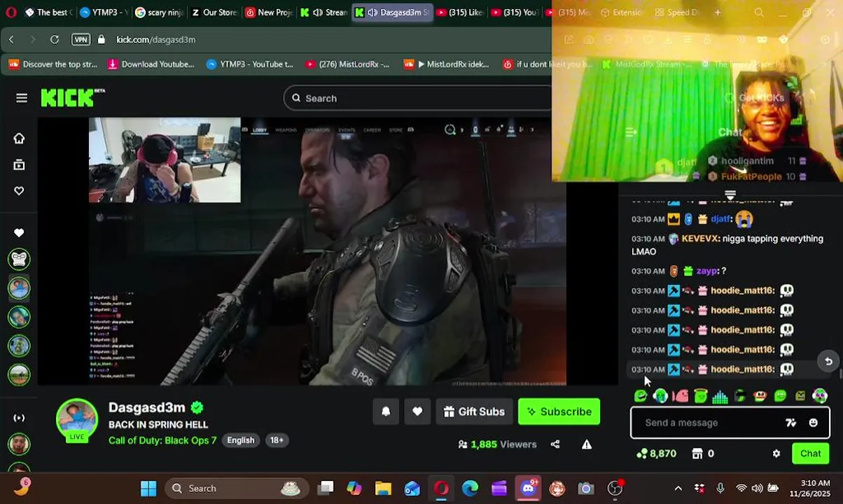Click the zayp username in chat
843x504 pixels.
point(707,271)
